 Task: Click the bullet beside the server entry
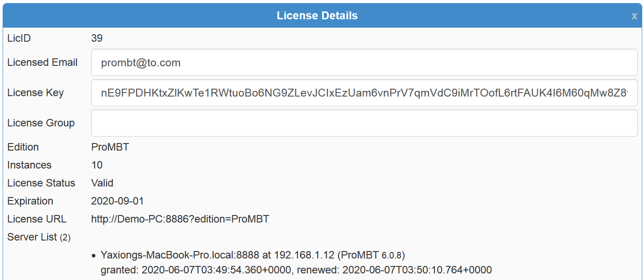pos(94,255)
